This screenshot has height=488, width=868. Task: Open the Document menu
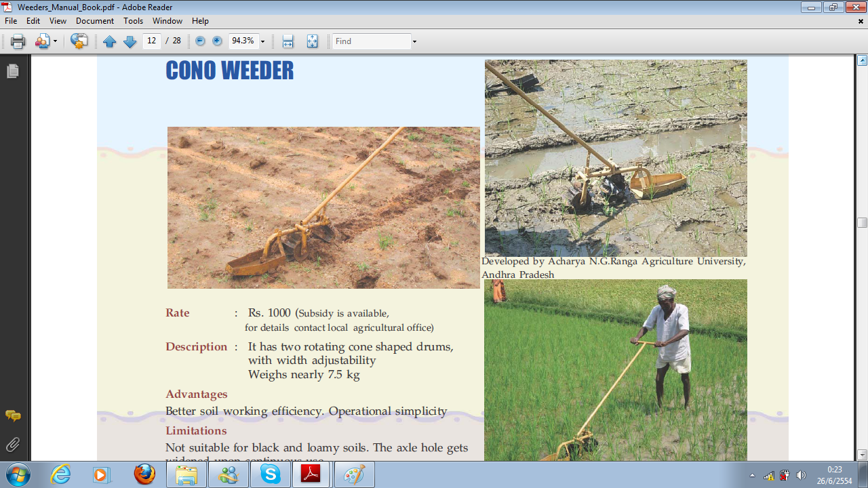click(x=95, y=21)
